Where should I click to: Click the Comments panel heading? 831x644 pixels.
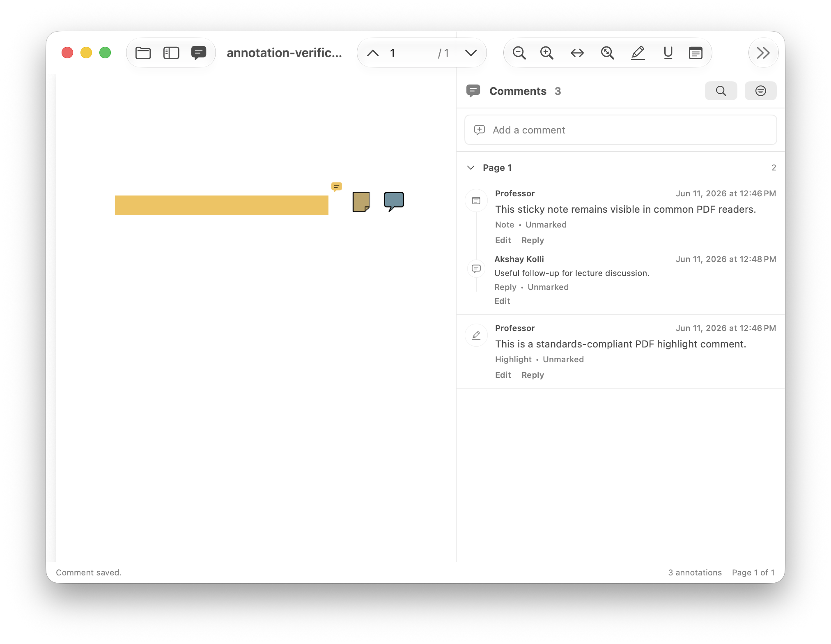click(518, 91)
